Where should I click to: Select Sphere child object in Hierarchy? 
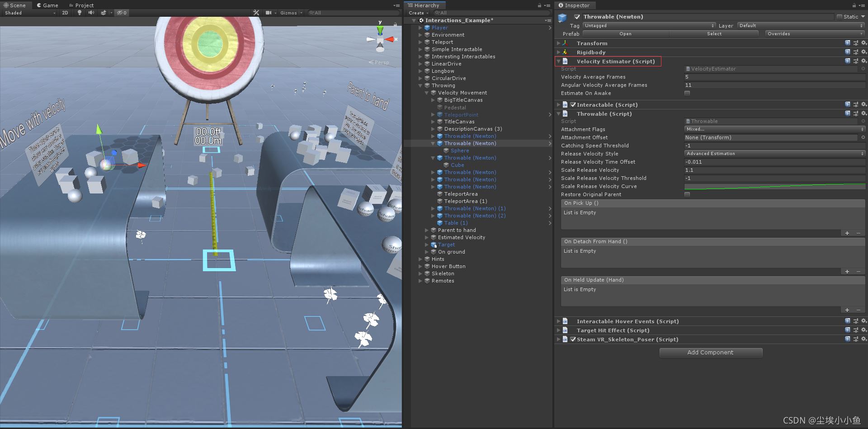coord(460,151)
